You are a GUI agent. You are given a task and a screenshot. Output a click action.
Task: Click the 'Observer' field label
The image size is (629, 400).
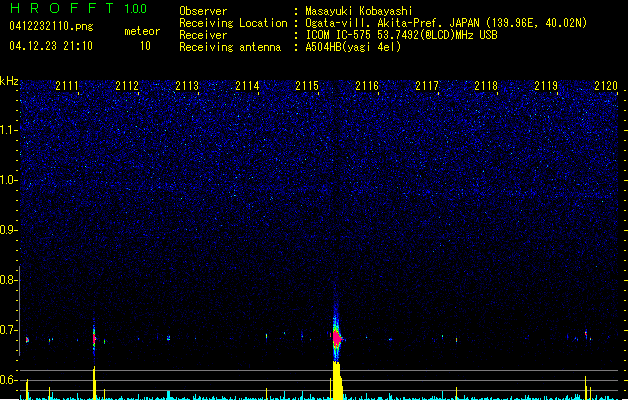point(203,11)
